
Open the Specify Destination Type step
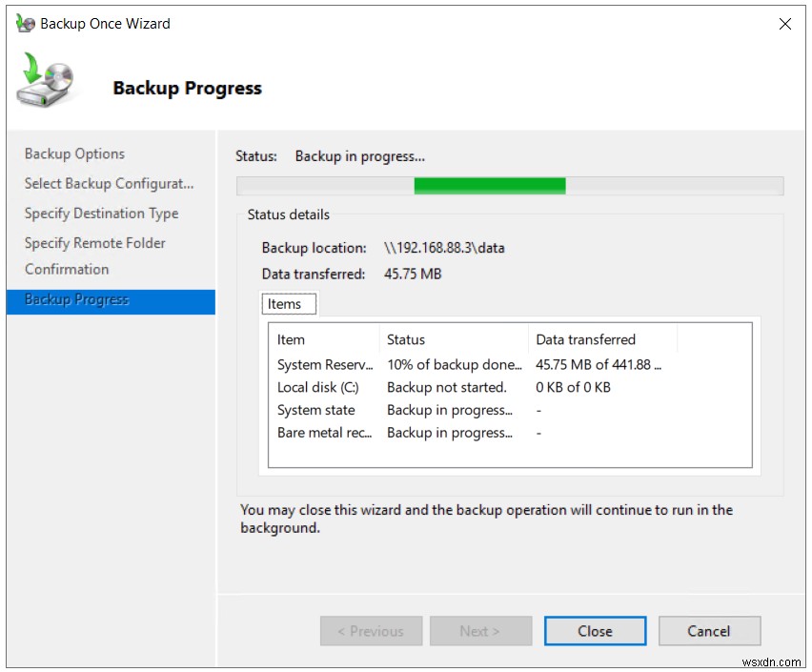pos(101,213)
